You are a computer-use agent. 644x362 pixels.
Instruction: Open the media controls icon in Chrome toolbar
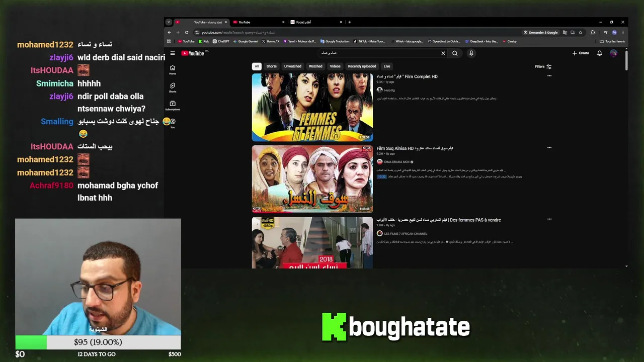click(x=605, y=33)
